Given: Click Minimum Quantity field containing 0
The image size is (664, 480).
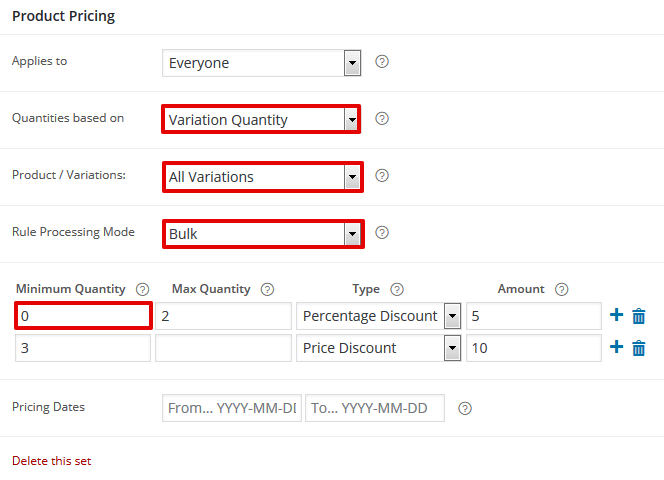Looking at the screenshot, I should [x=83, y=316].
